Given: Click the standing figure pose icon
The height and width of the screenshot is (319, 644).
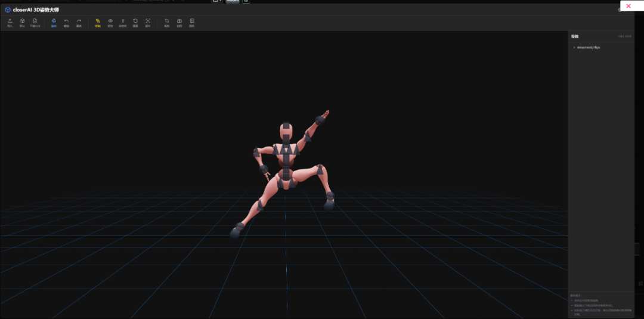Looking at the screenshot, I should pos(123,21).
